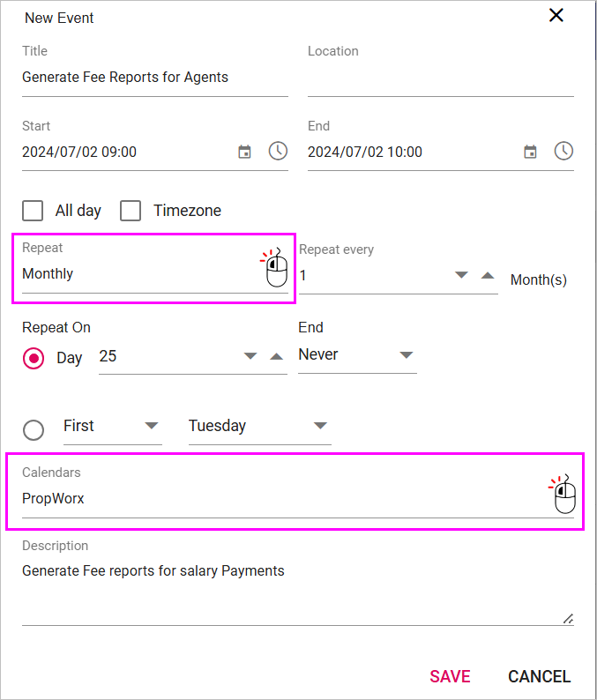Decrease the repeat-on Day number
This screenshot has height=700, width=597.
pyautogui.click(x=250, y=356)
